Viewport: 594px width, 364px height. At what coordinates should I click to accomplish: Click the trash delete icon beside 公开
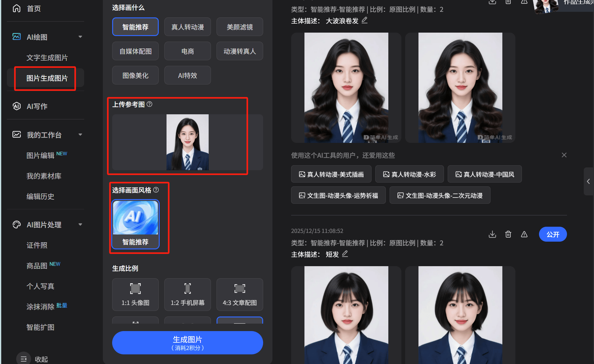[508, 234]
